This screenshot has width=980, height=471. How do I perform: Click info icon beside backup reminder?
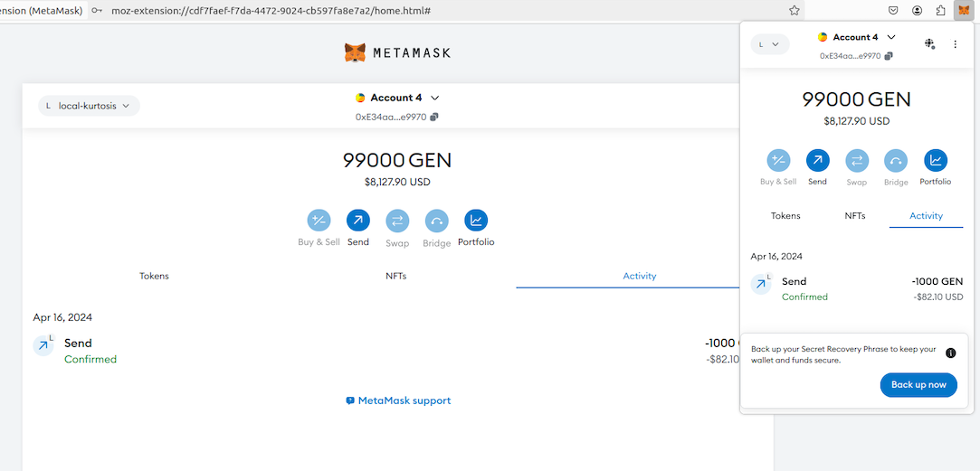point(951,353)
